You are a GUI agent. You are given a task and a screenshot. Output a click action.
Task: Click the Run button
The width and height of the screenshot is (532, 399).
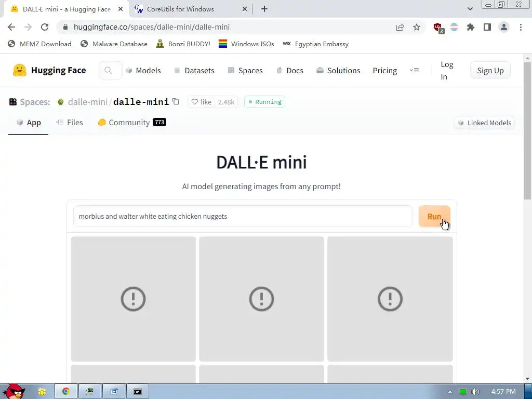pyautogui.click(x=435, y=216)
